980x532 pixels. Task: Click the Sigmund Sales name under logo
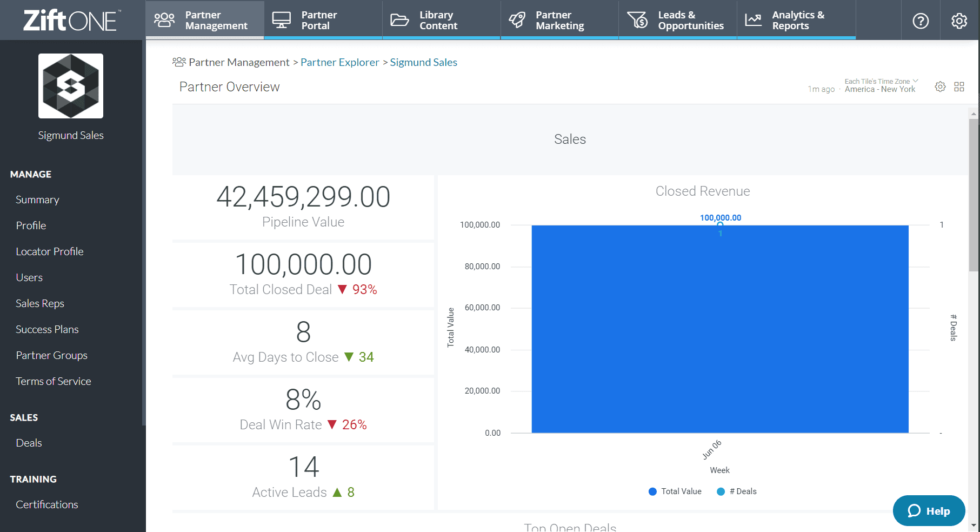(x=71, y=135)
